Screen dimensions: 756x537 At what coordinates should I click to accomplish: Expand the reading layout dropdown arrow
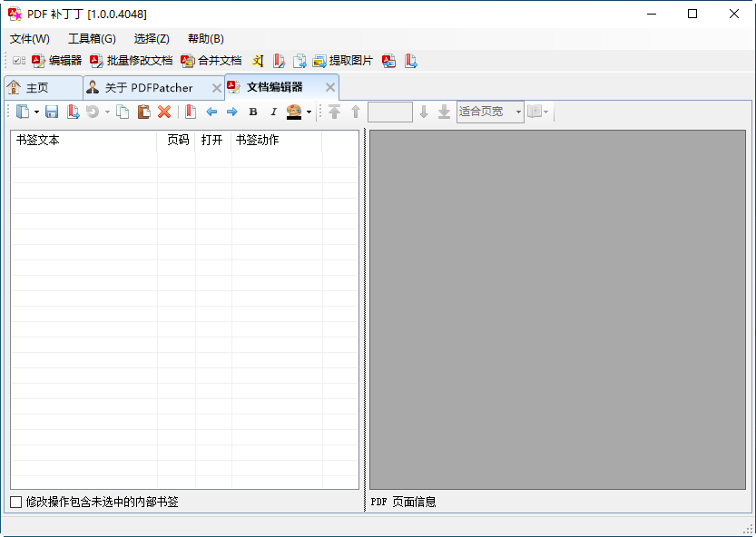pyautogui.click(x=545, y=112)
